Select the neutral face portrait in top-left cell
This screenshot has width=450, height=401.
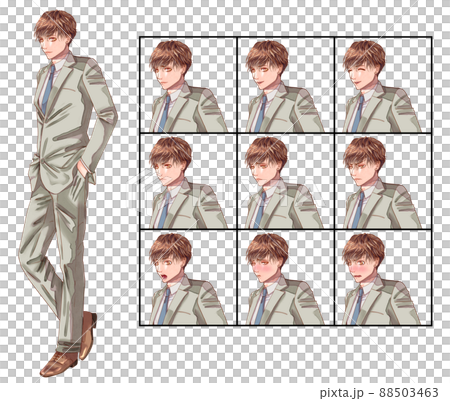click(x=188, y=85)
